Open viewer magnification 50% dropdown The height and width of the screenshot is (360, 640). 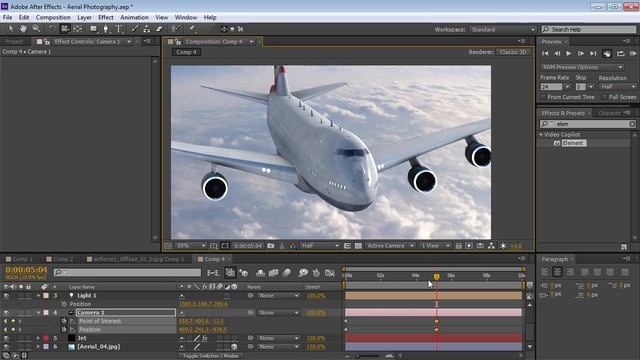[x=191, y=246]
